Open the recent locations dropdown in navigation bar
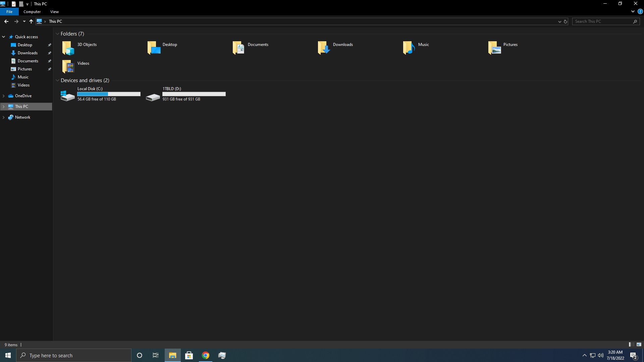 (24, 21)
